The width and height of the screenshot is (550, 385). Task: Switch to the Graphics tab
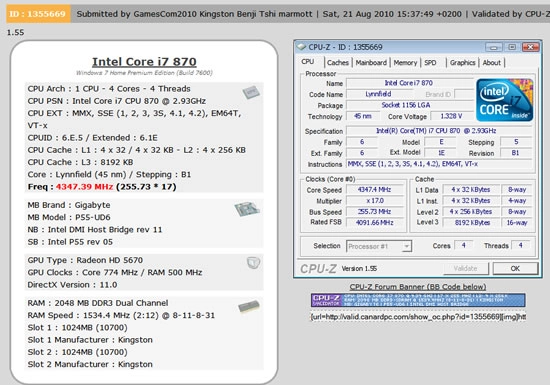(x=462, y=63)
